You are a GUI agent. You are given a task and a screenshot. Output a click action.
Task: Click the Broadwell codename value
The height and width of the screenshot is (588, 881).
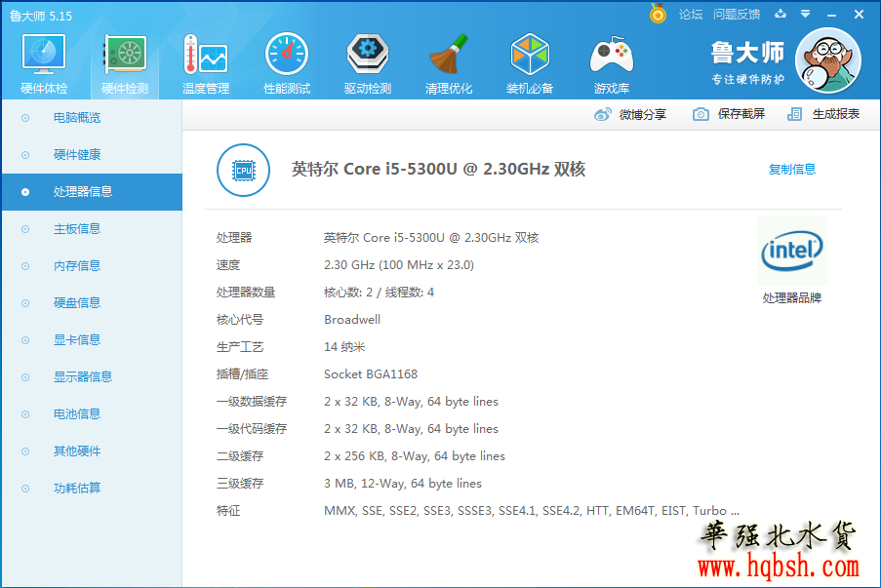(x=352, y=320)
